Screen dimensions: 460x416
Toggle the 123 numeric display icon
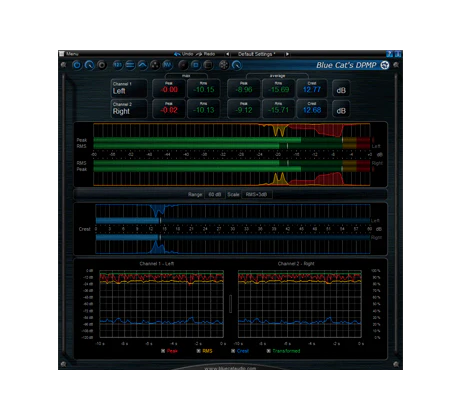click(x=117, y=65)
